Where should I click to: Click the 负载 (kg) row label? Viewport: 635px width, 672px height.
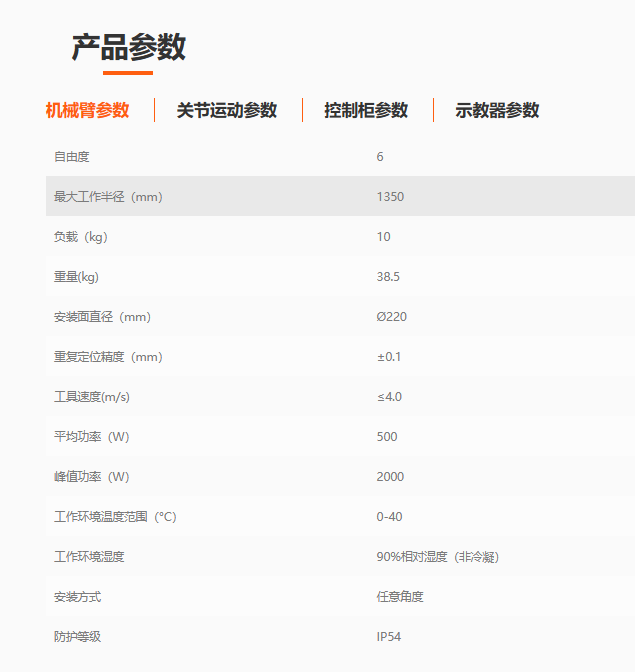coord(81,237)
